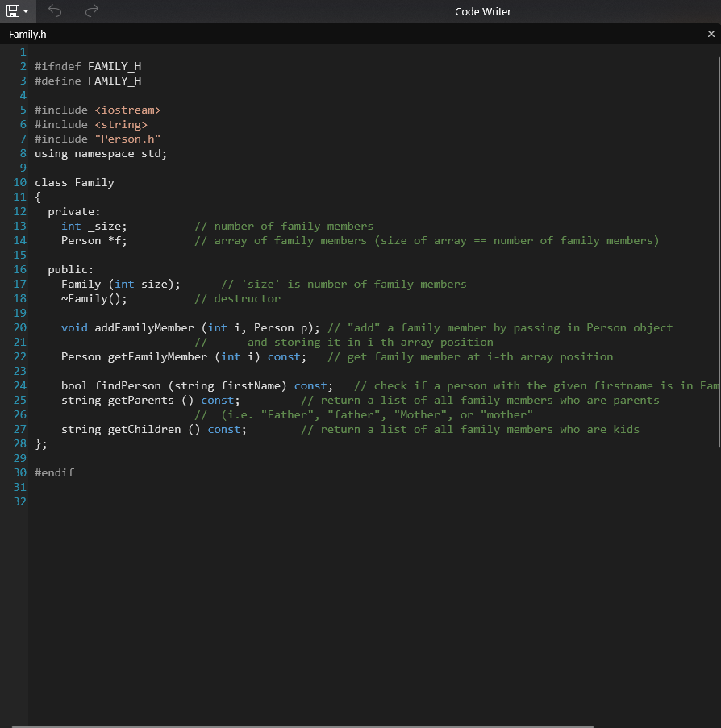Click the "Person.h" include string
The width and height of the screenshot is (721, 728).
coord(127,139)
